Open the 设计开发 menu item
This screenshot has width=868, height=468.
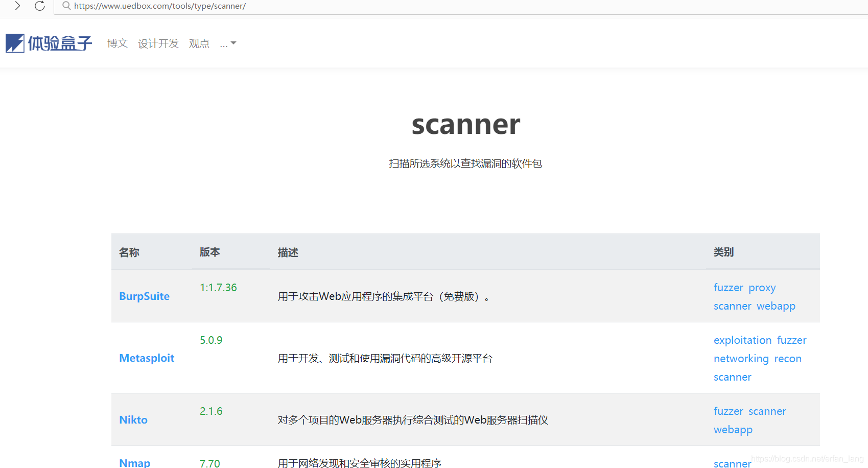tap(158, 43)
